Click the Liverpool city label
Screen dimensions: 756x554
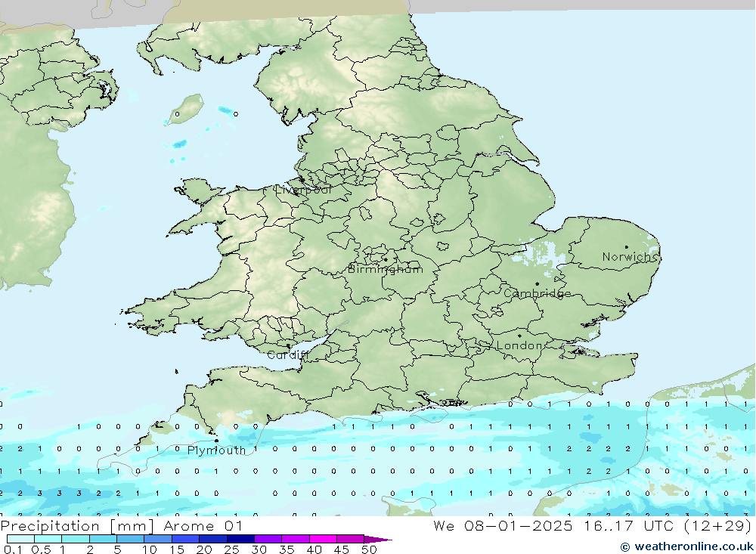point(303,190)
